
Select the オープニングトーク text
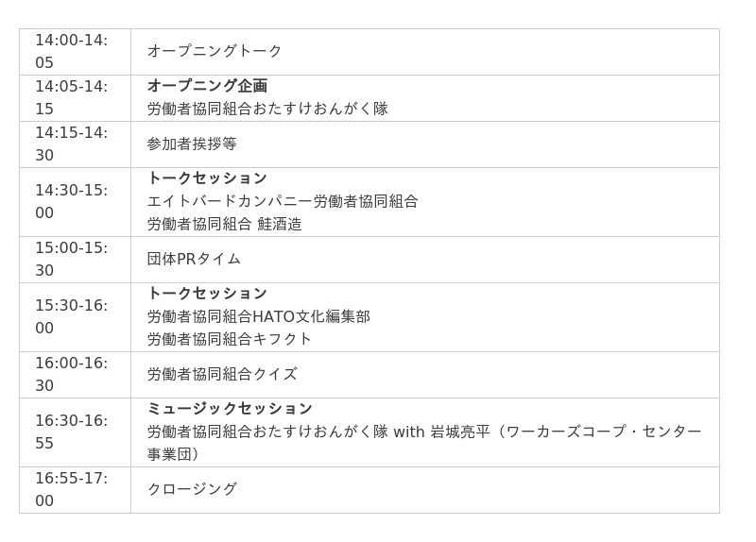coord(215,51)
